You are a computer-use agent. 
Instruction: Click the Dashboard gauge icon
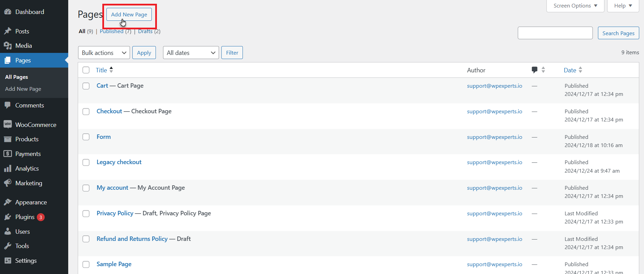pyautogui.click(x=8, y=12)
